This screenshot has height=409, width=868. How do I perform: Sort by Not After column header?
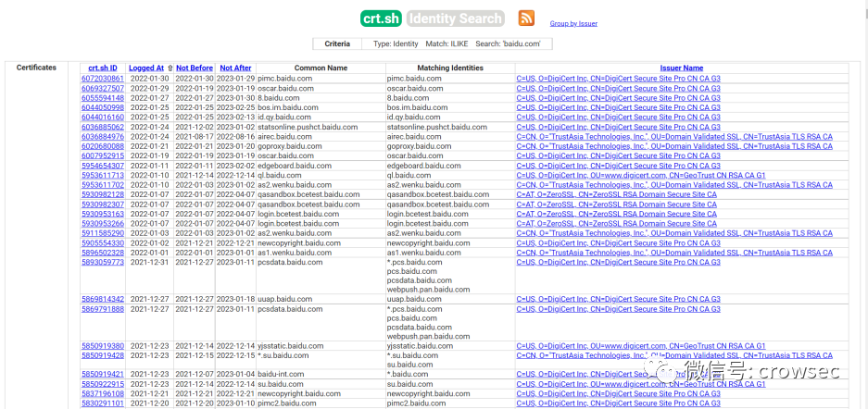click(235, 68)
